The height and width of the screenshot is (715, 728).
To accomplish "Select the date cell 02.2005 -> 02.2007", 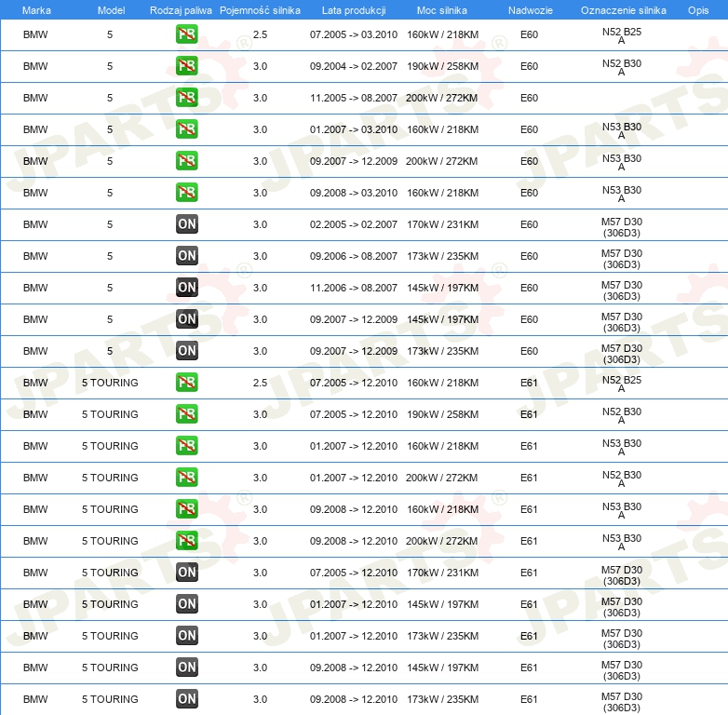I will [x=354, y=224].
